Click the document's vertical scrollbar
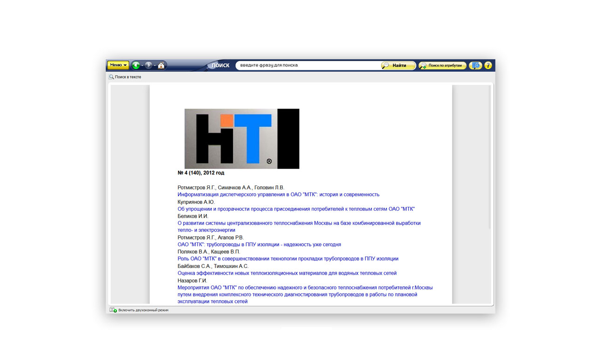 tap(489, 157)
